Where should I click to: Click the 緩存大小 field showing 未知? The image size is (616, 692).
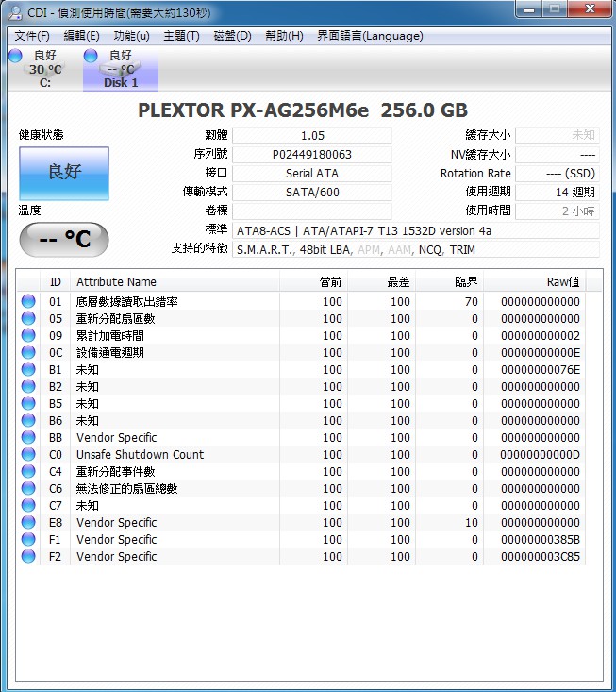tap(558, 136)
